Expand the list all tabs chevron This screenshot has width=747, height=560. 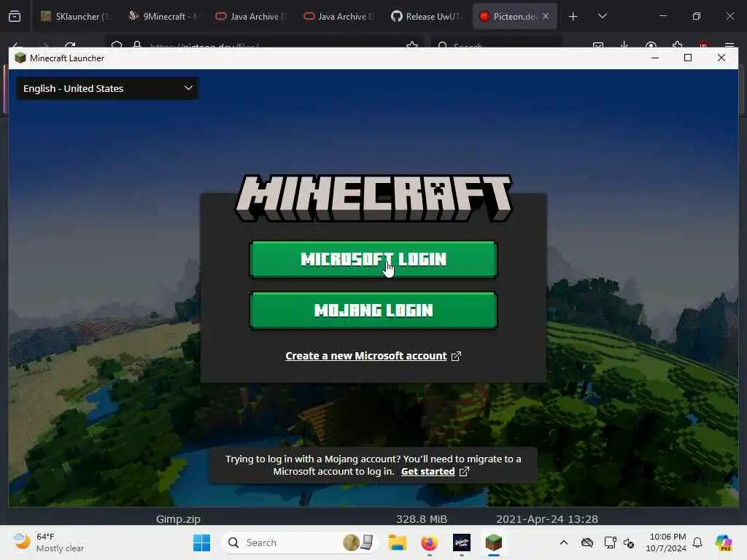(602, 16)
